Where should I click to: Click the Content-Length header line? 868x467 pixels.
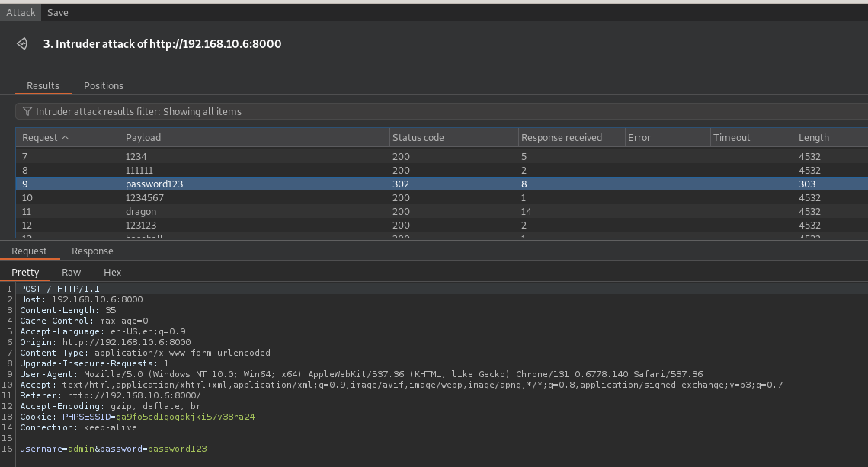coord(68,310)
